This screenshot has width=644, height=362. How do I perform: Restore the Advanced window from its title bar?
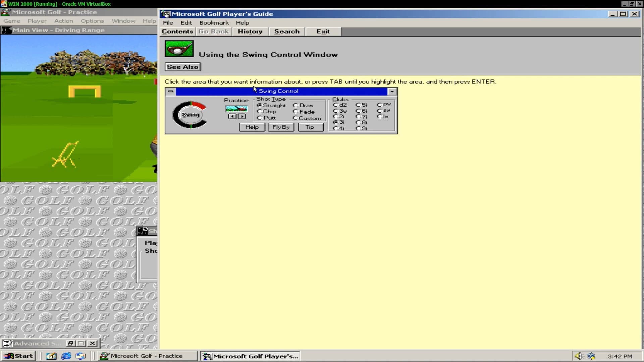point(70,344)
